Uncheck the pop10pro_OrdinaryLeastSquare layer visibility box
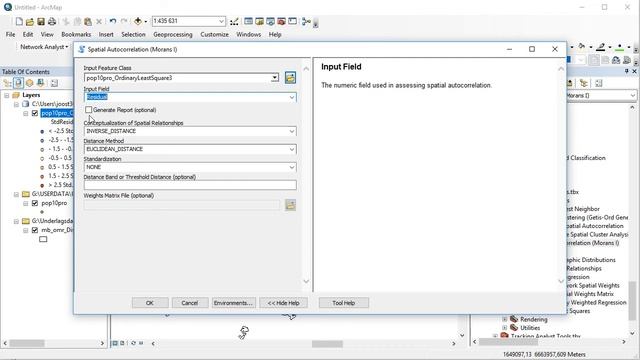The image size is (640, 360). click(35, 113)
